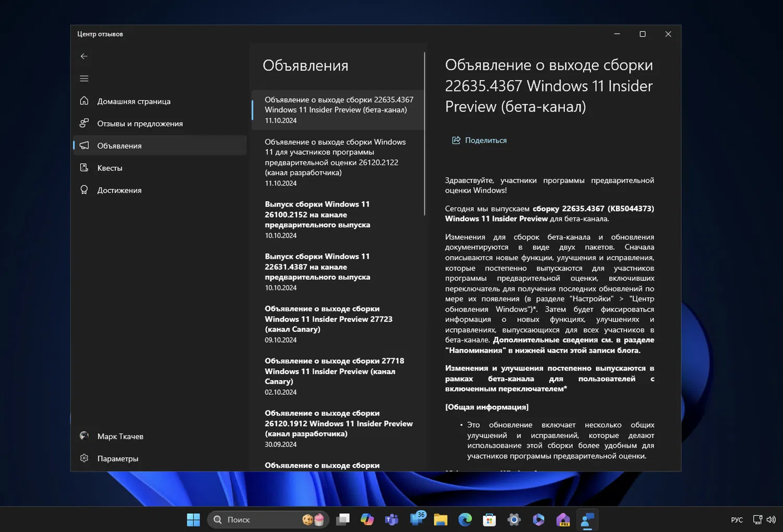Open announcement for build 22635.4367 beta channel

(338, 110)
